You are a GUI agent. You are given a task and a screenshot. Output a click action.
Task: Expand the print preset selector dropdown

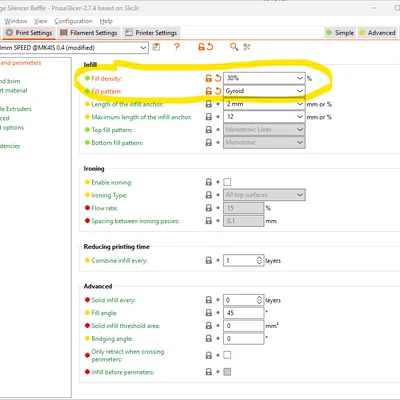74,48
